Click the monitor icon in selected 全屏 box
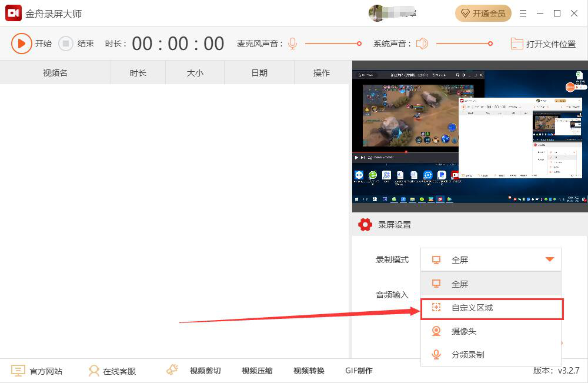This screenshot has height=383, width=588. pos(436,260)
